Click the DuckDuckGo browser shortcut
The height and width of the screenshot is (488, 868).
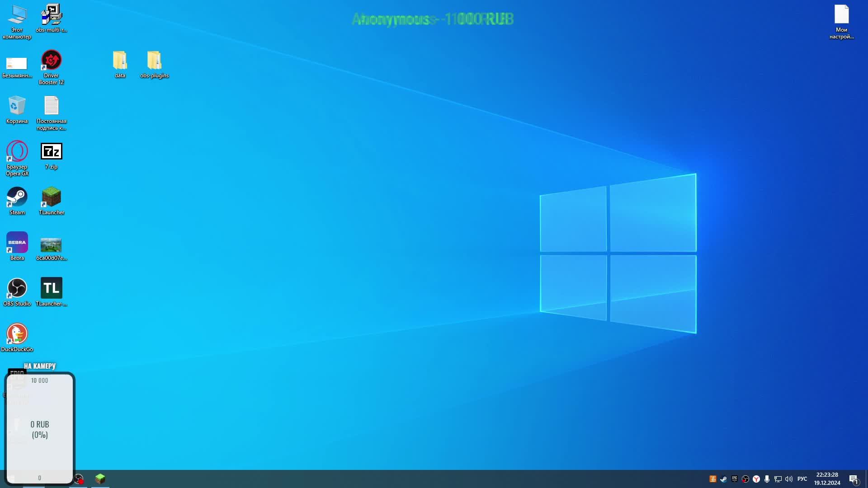17,334
